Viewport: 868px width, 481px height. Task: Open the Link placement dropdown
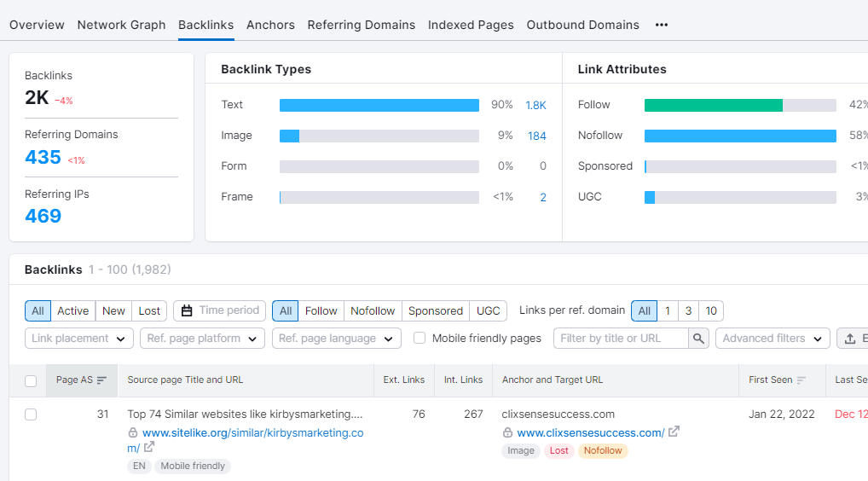(79, 339)
